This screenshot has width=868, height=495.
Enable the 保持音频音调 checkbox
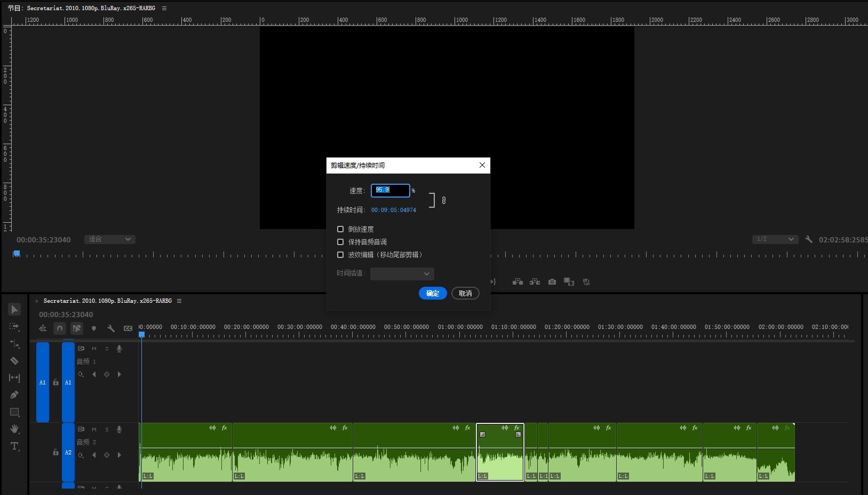pos(340,242)
